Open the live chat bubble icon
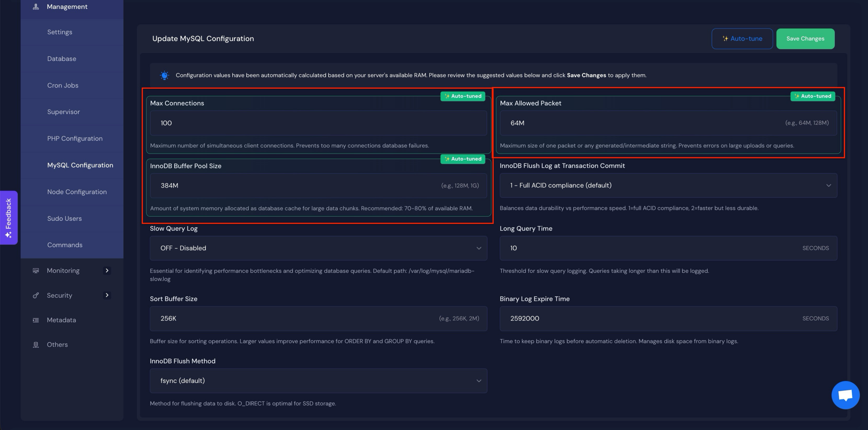This screenshot has height=430, width=868. click(x=845, y=395)
